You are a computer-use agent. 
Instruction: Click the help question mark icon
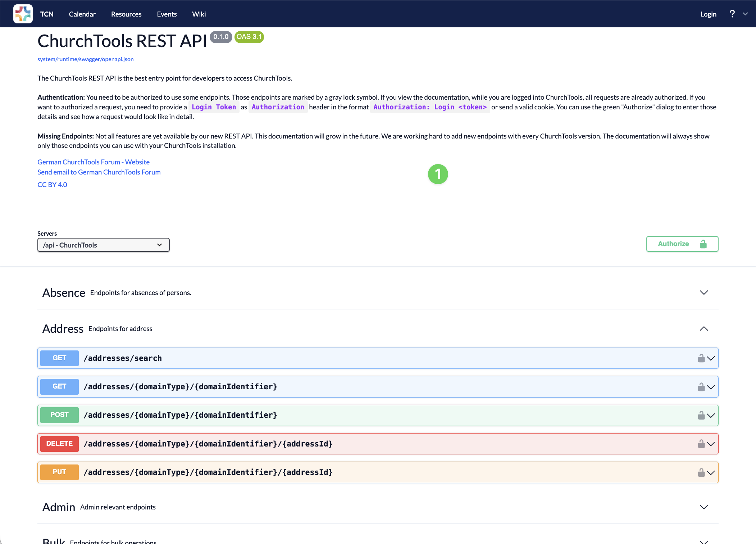732,14
